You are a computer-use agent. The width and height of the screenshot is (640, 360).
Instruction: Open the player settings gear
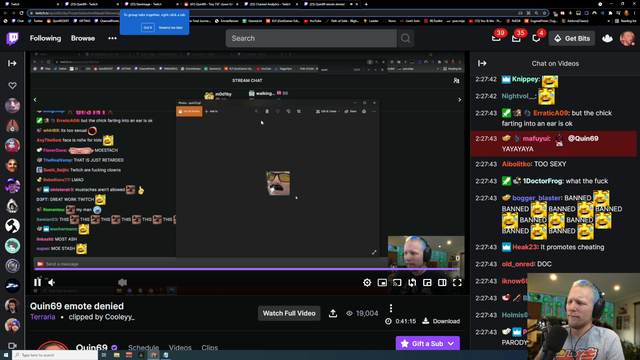[367, 282]
